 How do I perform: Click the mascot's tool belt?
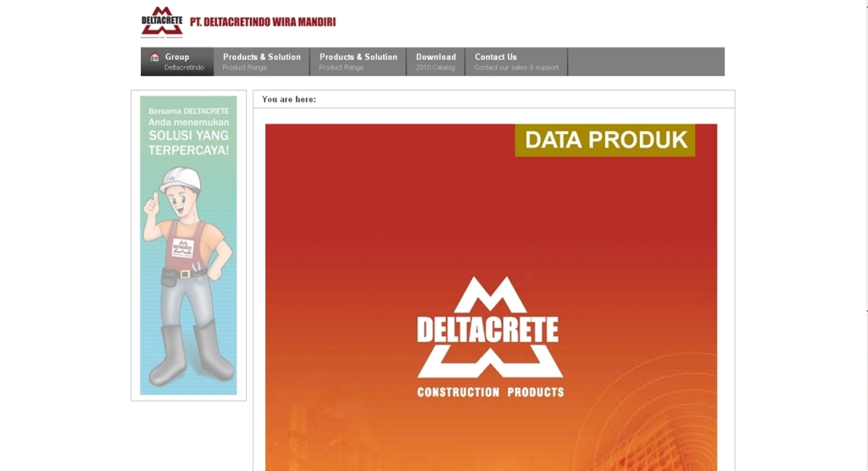(183, 273)
